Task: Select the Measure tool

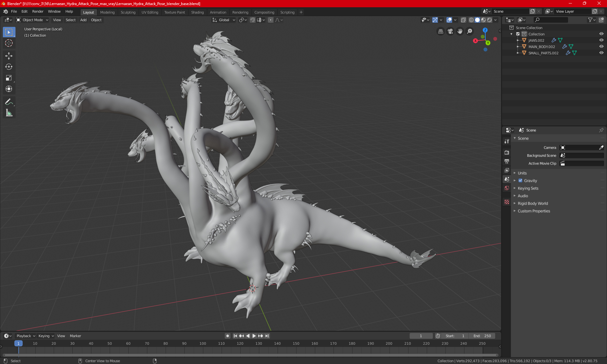Action: point(9,113)
